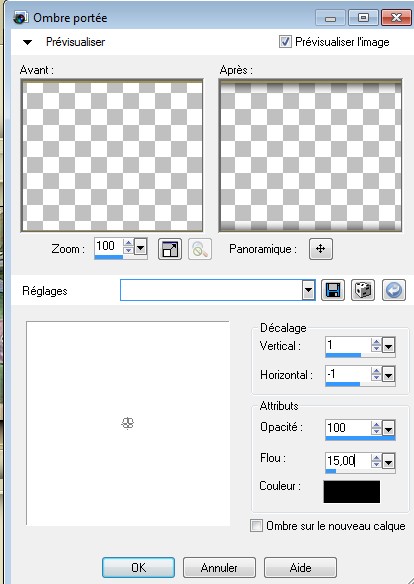This screenshot has width=414, height=584.
Task: Toggle the Prévisualiser l'image checkbox
Action: click(x=285, y=41)
